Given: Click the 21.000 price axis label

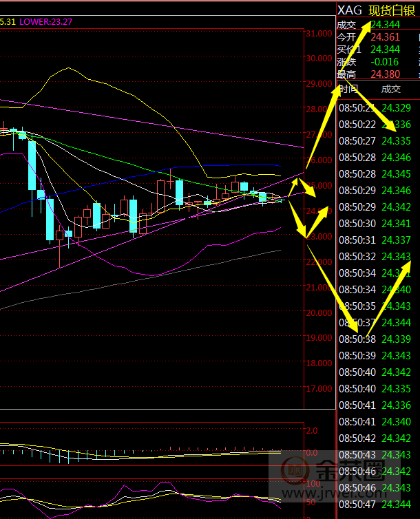Looking at the screenshot, I should coord(319,288).
